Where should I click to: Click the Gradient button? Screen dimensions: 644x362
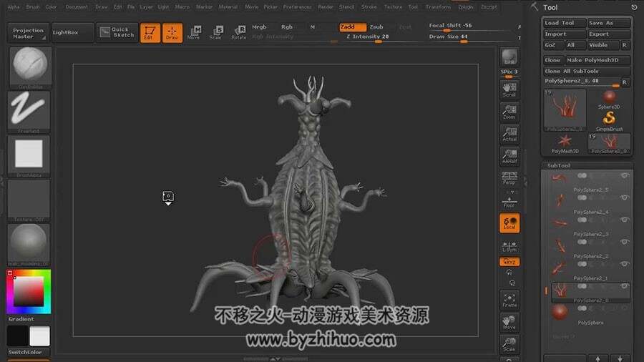21,318
